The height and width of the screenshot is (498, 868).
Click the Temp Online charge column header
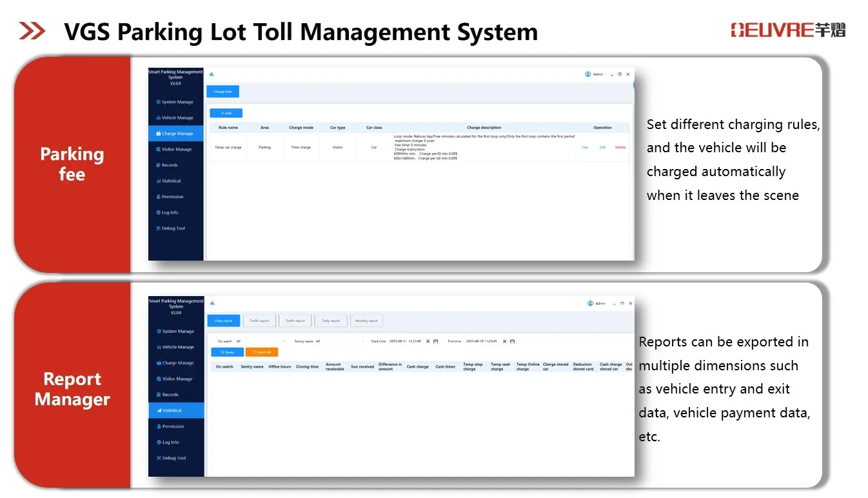click(x=528, y=366)
